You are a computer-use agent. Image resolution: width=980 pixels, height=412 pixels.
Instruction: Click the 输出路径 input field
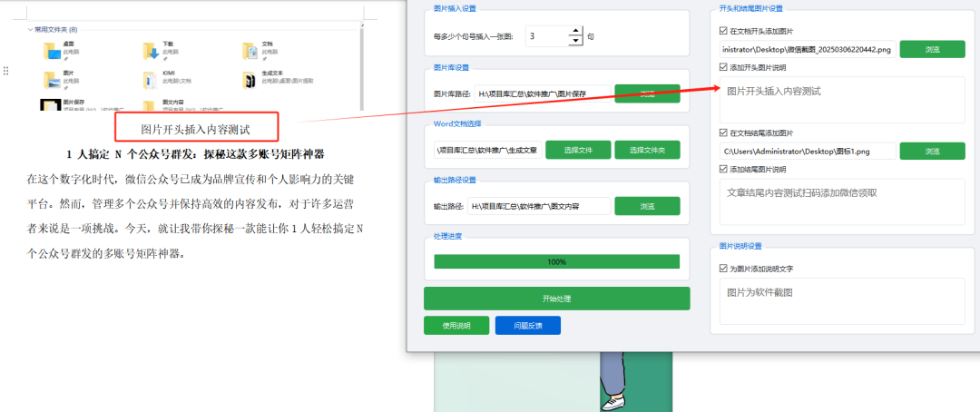click(x=539, y=206)
